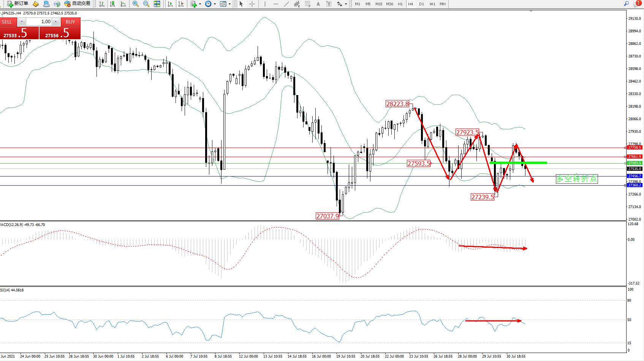
Task: Open the chart templates dropdown
Action: coord(225,4)
